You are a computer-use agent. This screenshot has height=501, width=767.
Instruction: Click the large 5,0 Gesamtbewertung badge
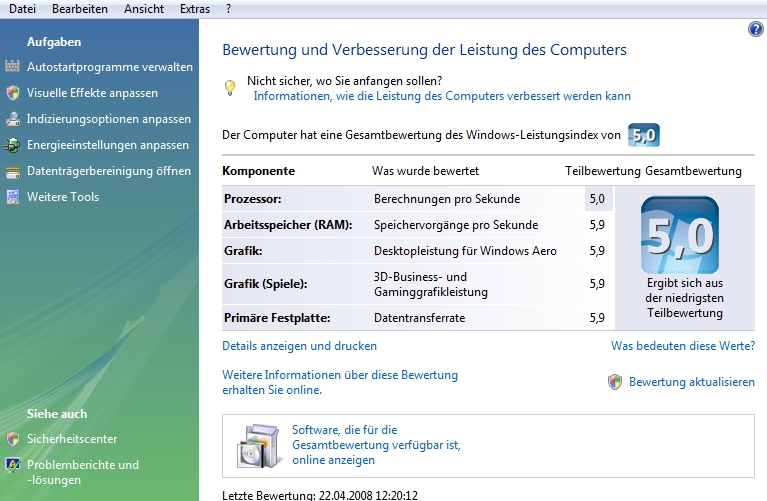click(680, 235)
